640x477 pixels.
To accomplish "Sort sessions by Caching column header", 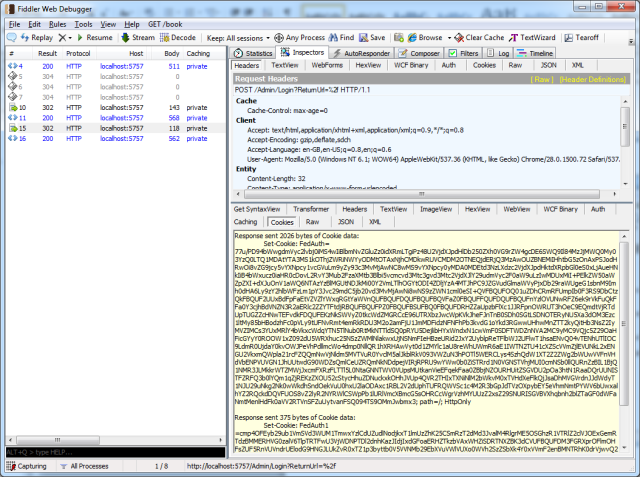I will pos(203,53).
